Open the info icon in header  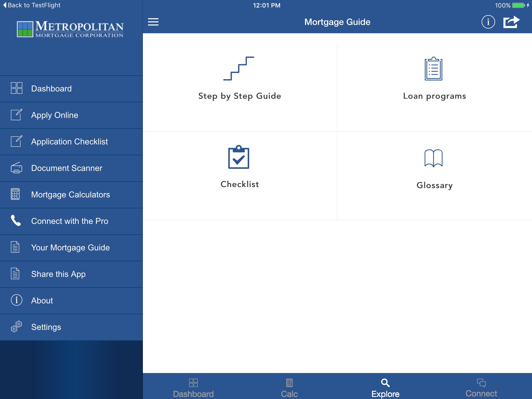(488, 22)
